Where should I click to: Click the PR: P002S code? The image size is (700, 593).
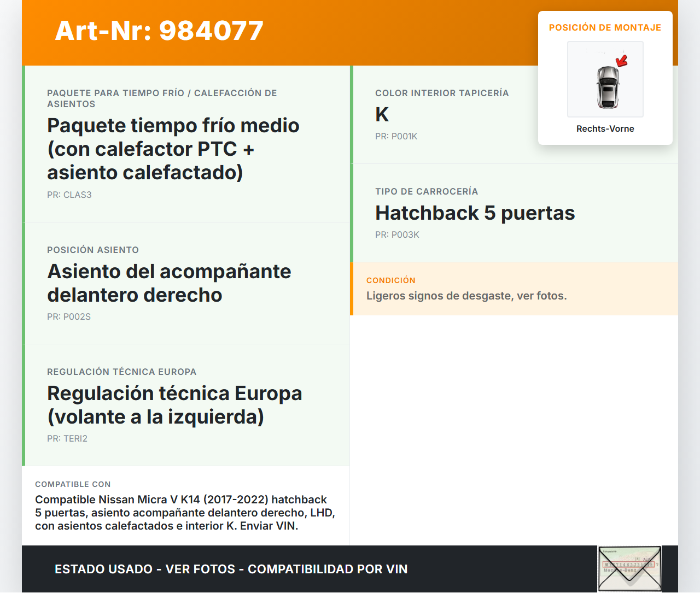click(x=69, y=316)
